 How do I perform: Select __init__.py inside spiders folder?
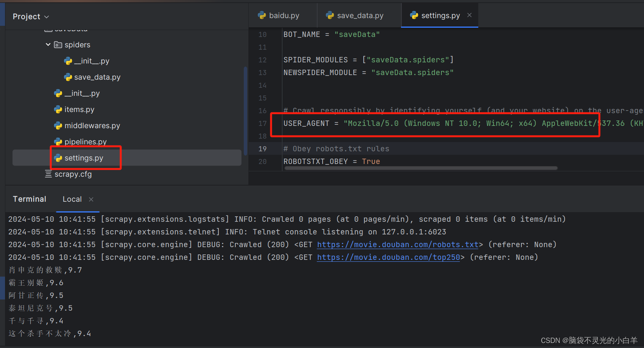click(x=92, y=61)
